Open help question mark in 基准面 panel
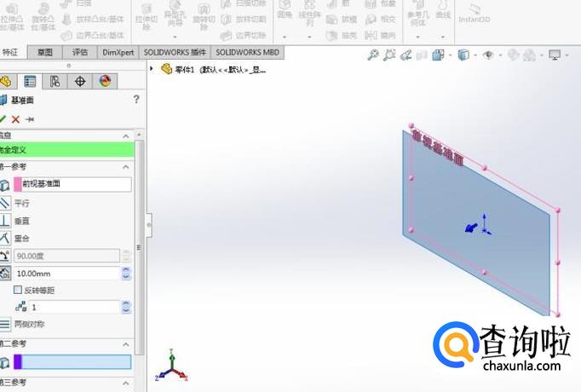Screen dimensions: 581x392 click(136, 99)
